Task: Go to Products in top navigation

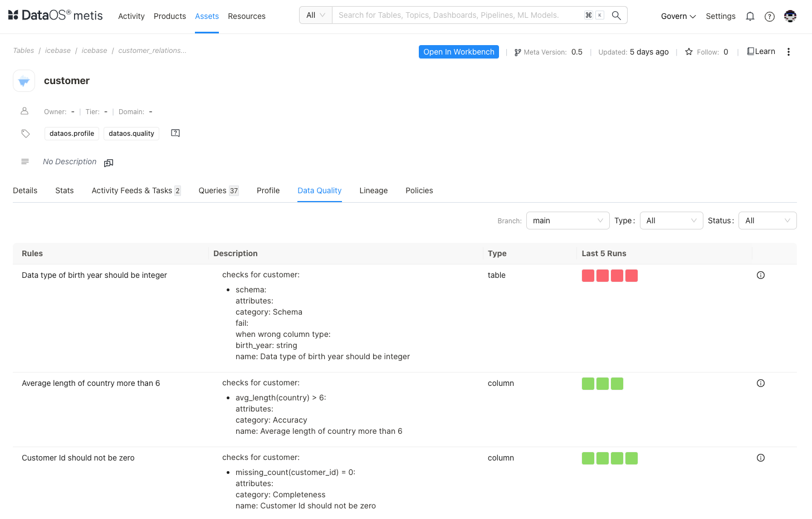Action: [170, 16]
